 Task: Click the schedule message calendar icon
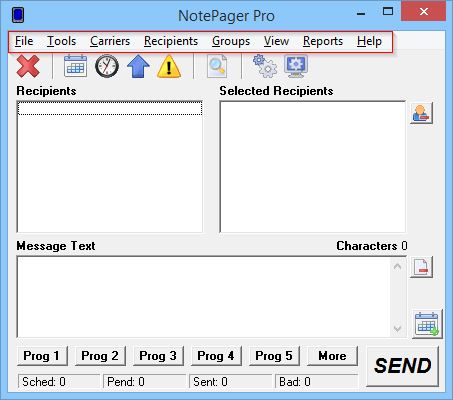(427, 324)
